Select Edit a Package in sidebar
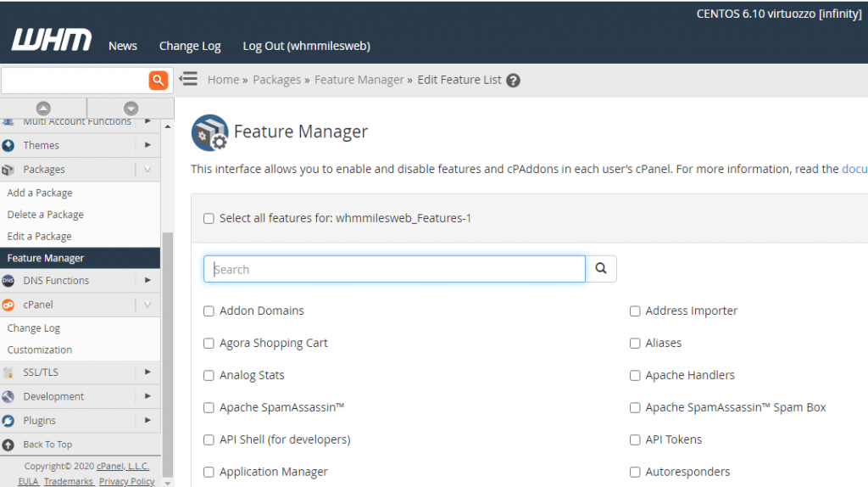 [x=39, y=236]
